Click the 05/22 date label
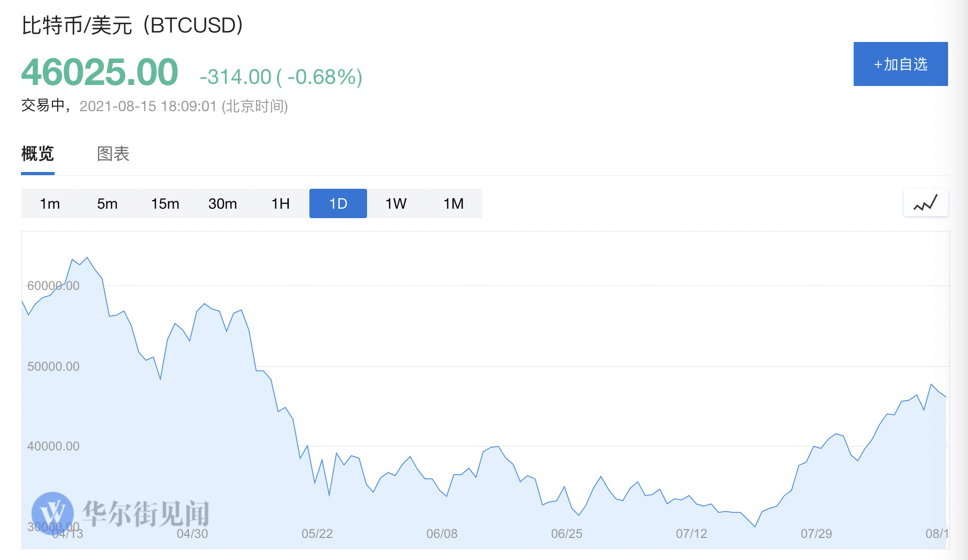968x560 pixels. click(x=317, y=534)
